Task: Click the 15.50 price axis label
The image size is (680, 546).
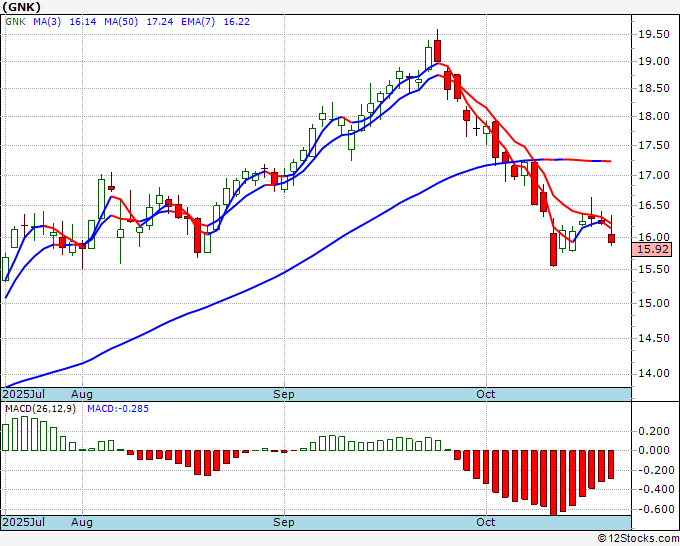Action: pyautogui.click(x=654, y=269)
